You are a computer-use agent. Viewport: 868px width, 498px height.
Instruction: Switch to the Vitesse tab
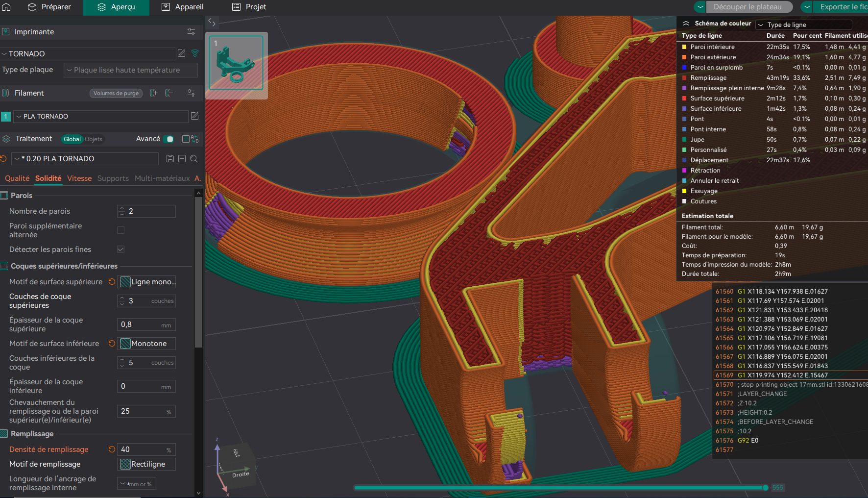pyautogui.click(x=79, y=178)
